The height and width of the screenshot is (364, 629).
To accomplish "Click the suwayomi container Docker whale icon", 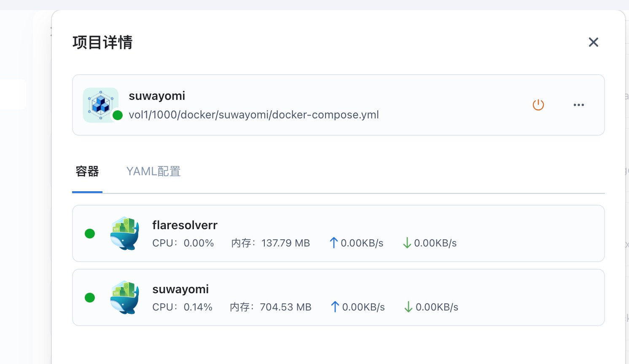I will (124, 297).
